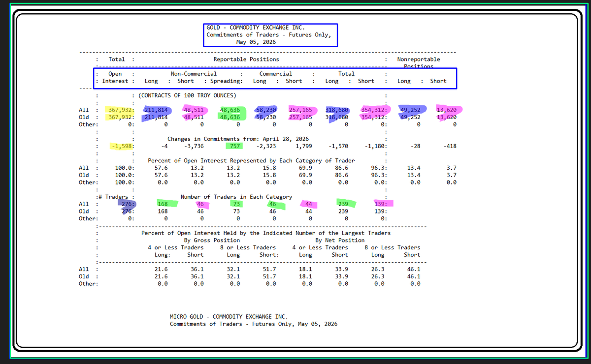Click 48,636 in the Old row
Viewport: 591px width, 364px height.
(230, 117)
